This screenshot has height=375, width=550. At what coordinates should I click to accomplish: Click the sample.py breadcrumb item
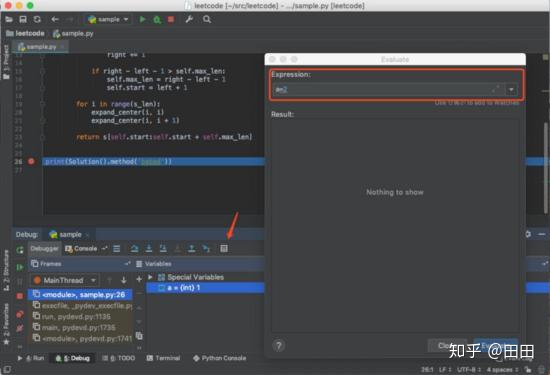pos(73,34)
